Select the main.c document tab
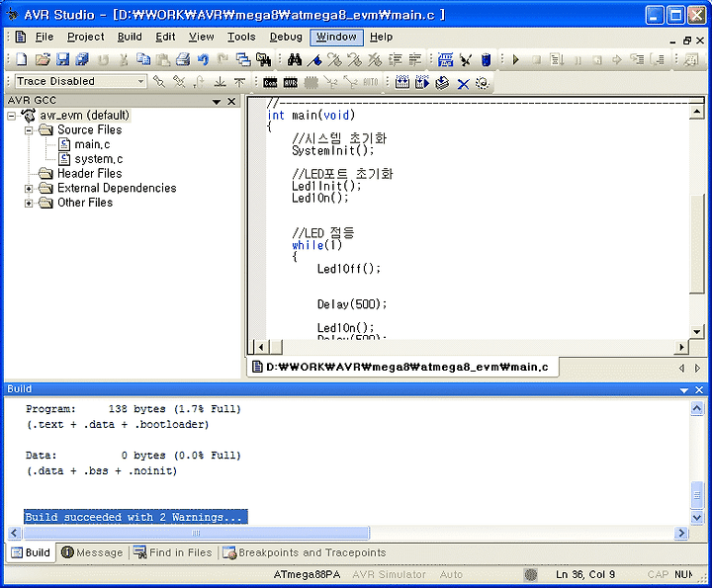Viewport: 712px width, 588px height. click(403, 367)
